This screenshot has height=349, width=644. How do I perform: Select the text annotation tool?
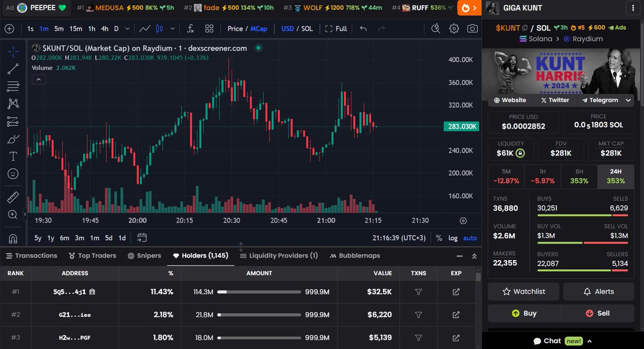[x=13, y=157]
